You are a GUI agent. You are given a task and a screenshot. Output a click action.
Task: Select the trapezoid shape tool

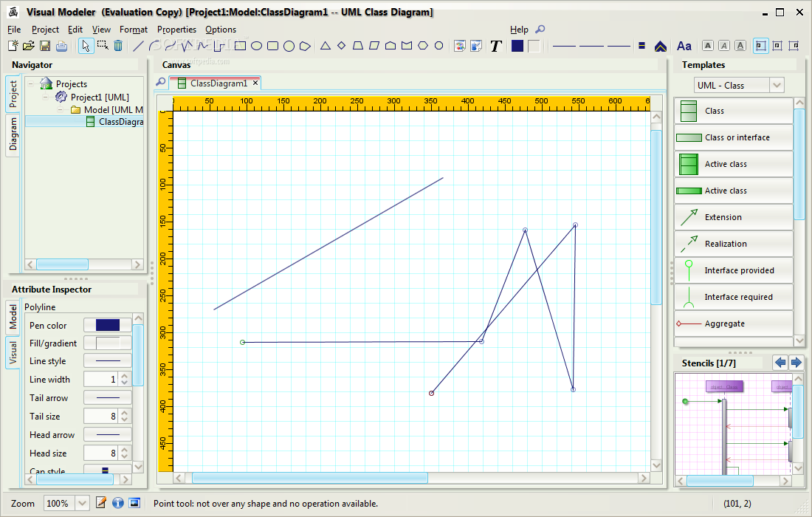(358, 46)
